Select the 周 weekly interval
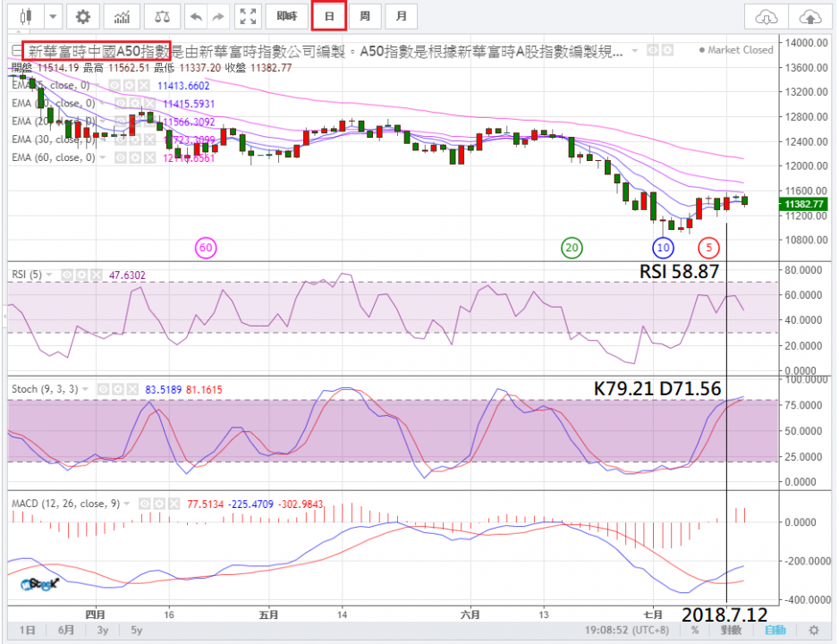 pos(365,17)
